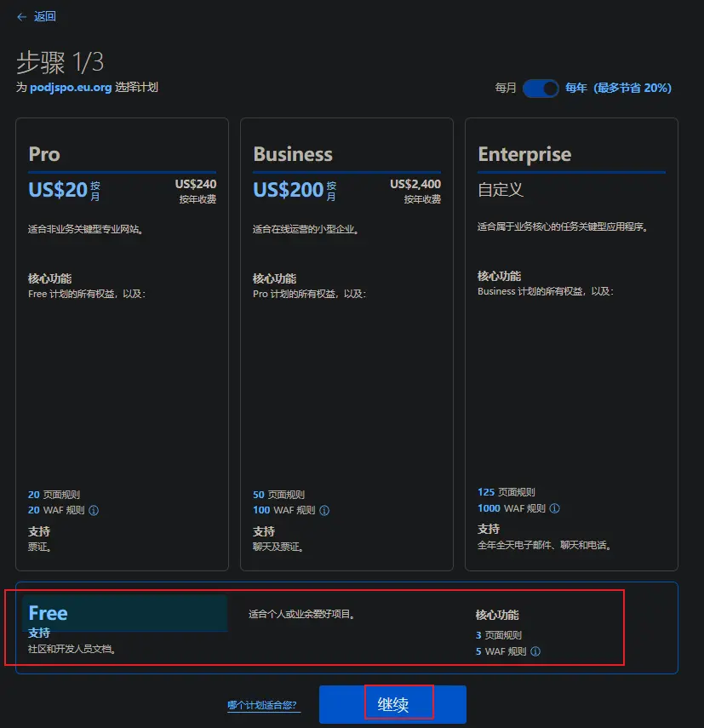Click the Business plan US$200 price
Image resolution: width=704 pixels, height=728 pixels.
click(288, 190)
